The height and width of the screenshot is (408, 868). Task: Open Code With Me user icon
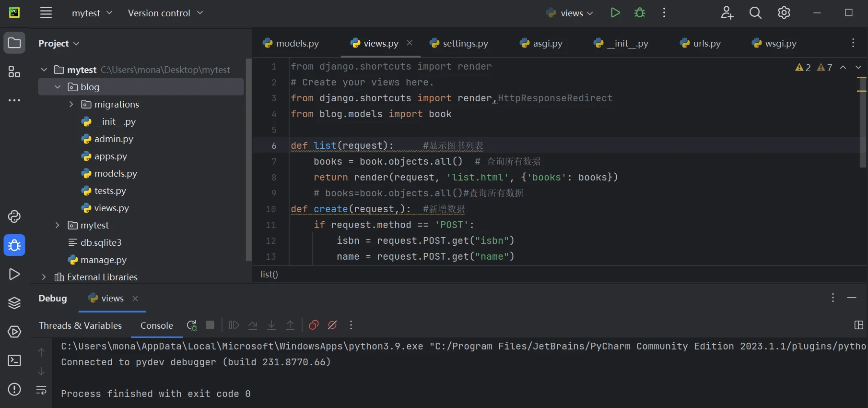click(727, 13)
